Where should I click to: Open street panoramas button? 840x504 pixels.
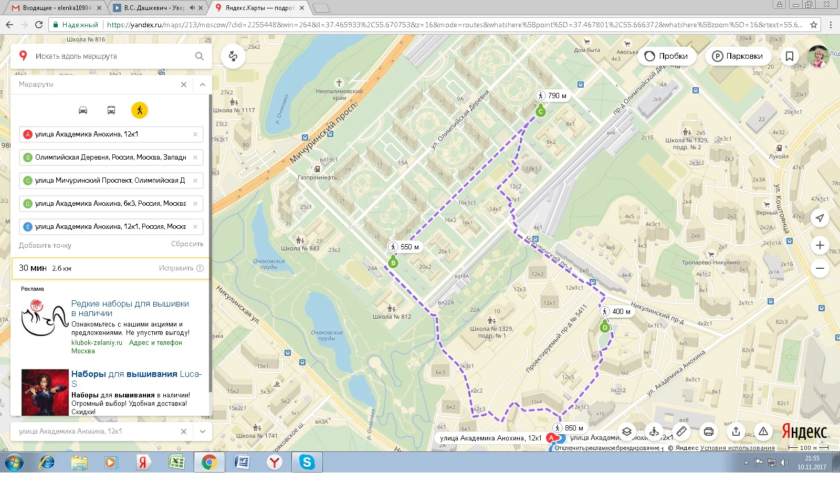pyautogui.click(x=654, y=432)
